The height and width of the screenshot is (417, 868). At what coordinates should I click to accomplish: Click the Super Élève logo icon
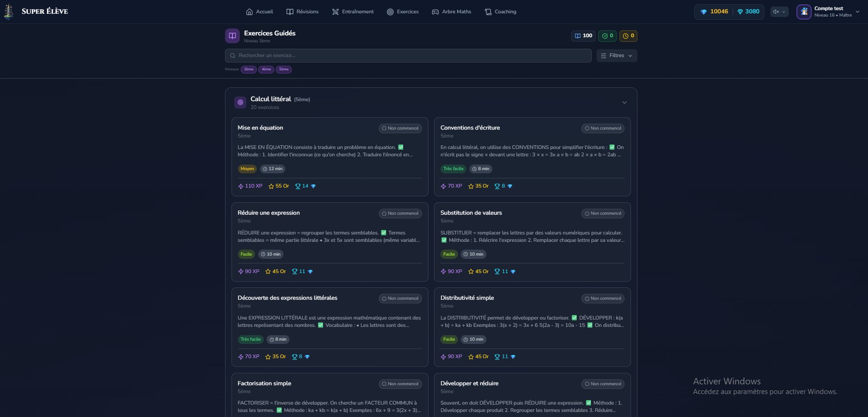8,12
